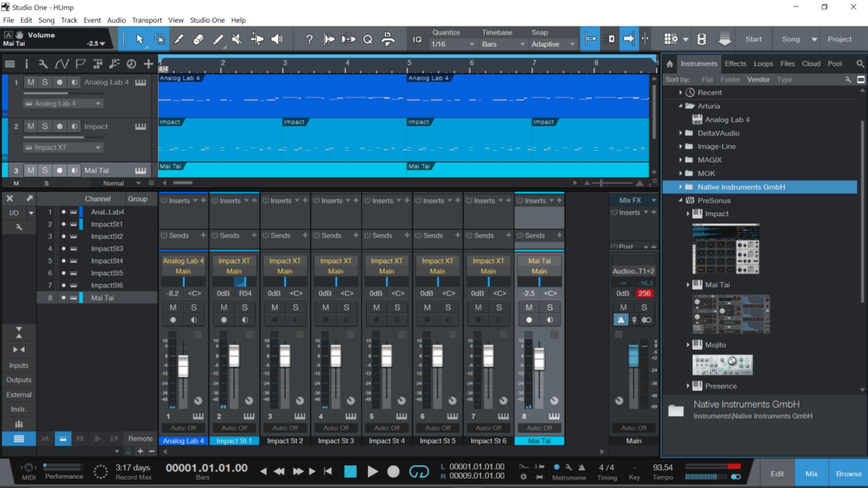Switch to the Effects browser tab
This screenshot has height=488, width=868.
point(735,64)
